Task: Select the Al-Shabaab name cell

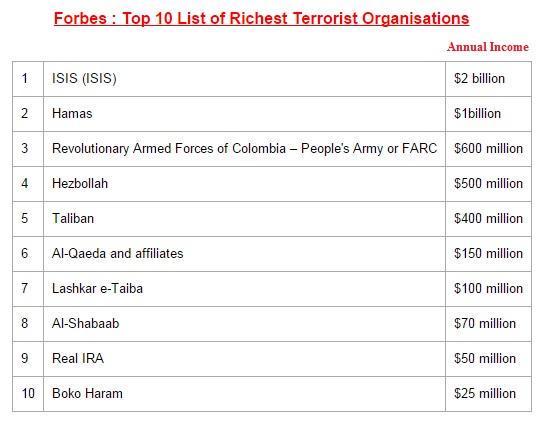Action: click(x=244, y=324)
